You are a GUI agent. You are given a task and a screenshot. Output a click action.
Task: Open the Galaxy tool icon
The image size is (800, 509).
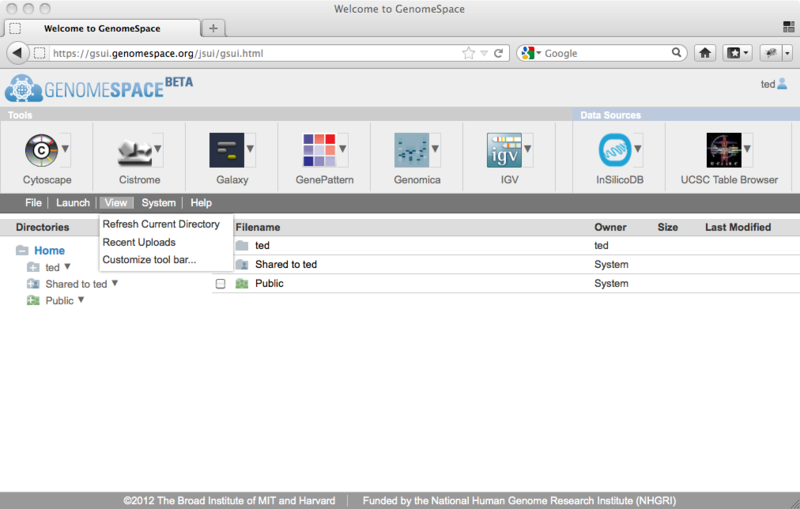coord(227,150)
